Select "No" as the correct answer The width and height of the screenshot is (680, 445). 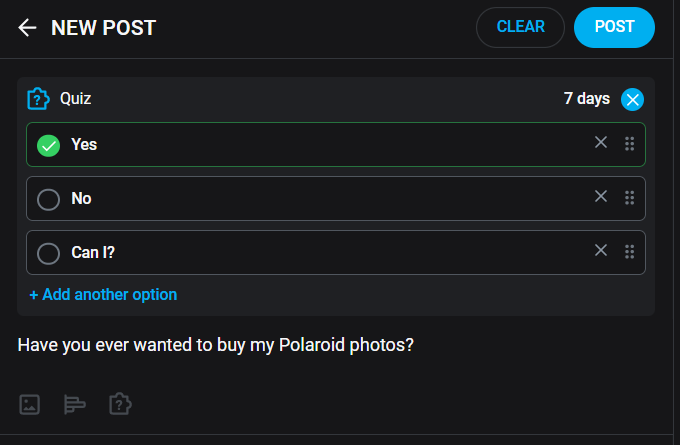point(48,199)
